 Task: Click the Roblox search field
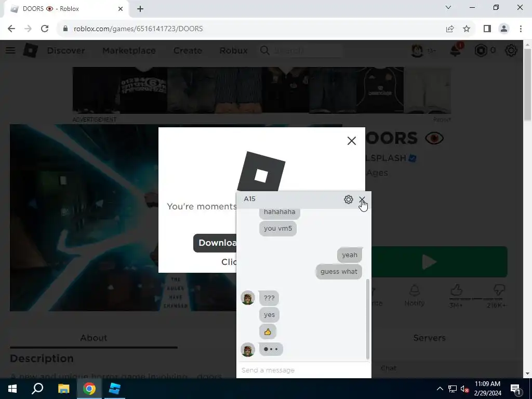coord(301,50)
